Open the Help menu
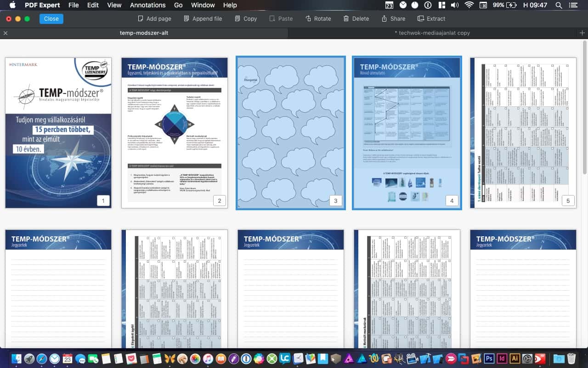Screen dimensions: 588x368 [230, 5]
